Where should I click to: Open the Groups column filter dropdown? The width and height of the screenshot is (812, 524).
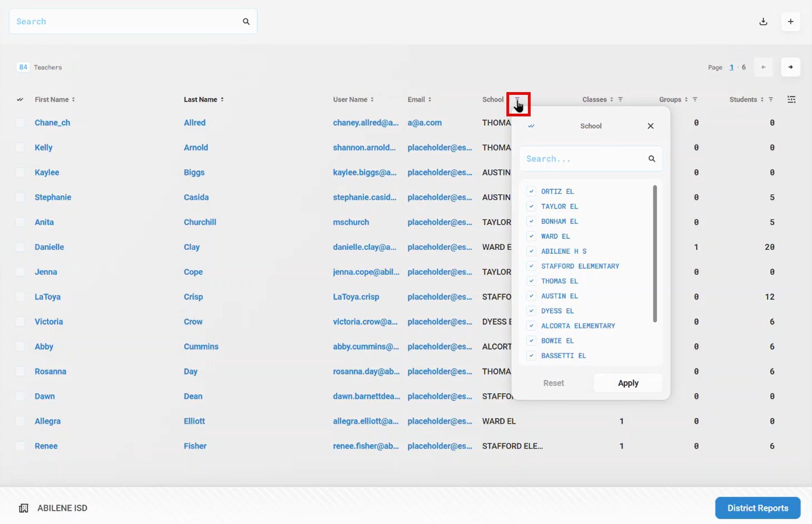[x=695, y=99]
